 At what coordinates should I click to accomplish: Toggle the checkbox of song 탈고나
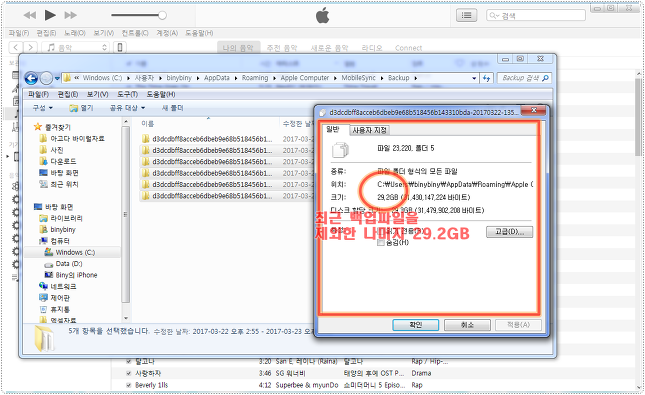129,362
